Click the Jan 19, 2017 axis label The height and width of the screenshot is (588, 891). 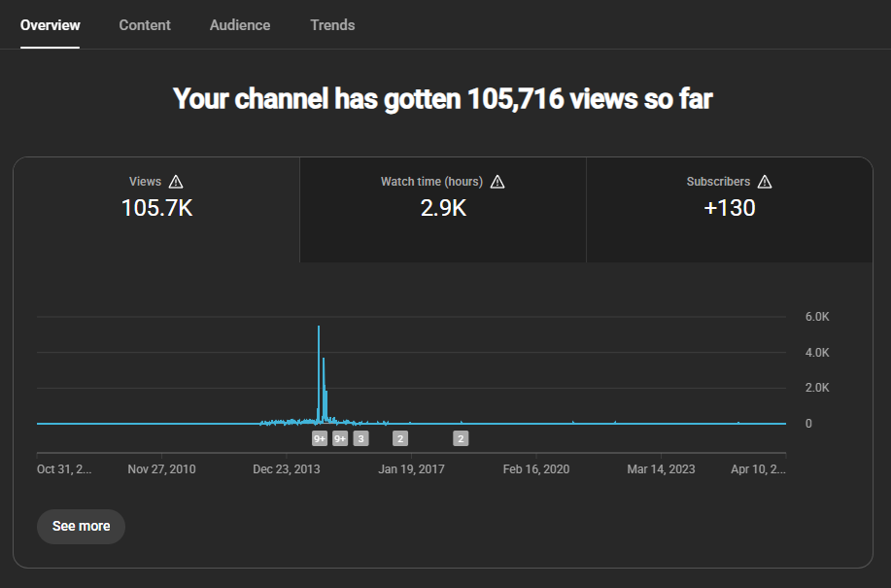(411, 469)
